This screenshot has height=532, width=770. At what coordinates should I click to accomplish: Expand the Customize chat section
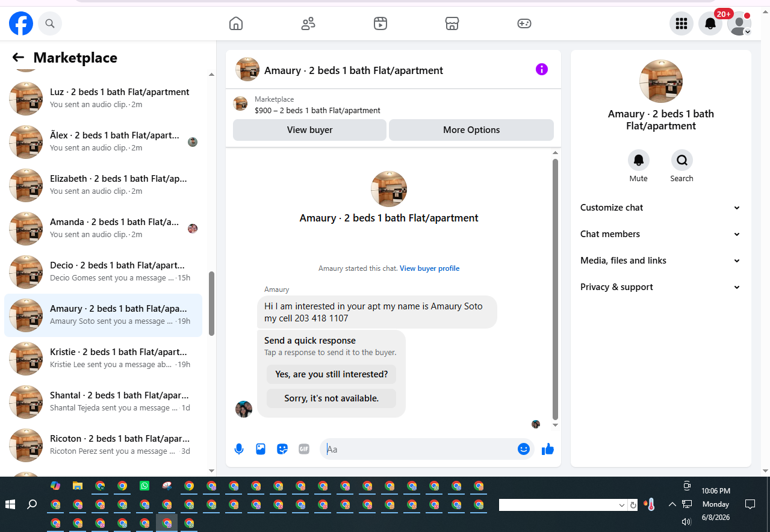660,208
